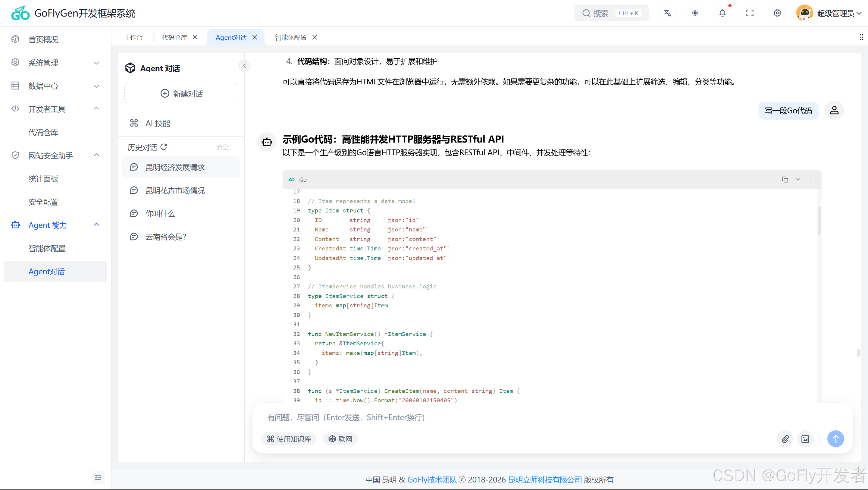
Task: Switch to the 工作台 tab
Action: pyautogui.click(x=133, y=37)
